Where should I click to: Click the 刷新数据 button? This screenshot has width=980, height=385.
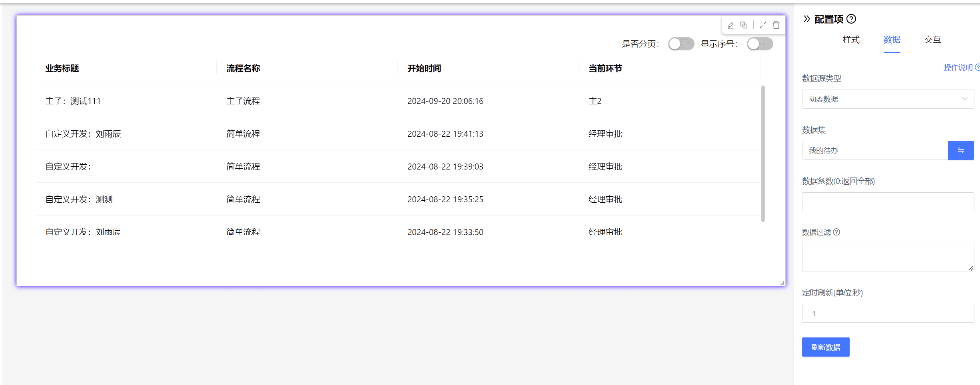(x=825, y=347)
